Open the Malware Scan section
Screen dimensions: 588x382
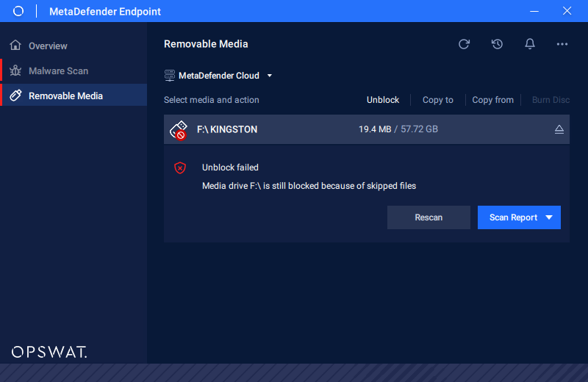point(73,71)
